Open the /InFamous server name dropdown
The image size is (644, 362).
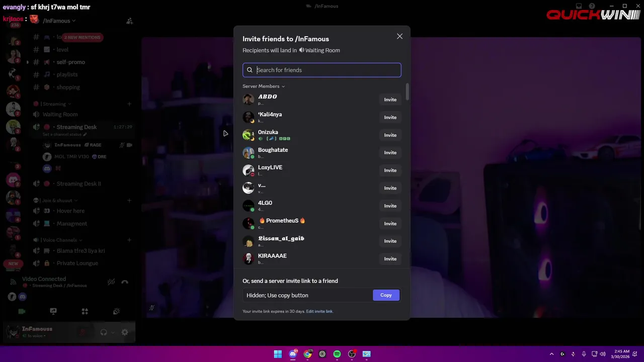tap(59, 21)
